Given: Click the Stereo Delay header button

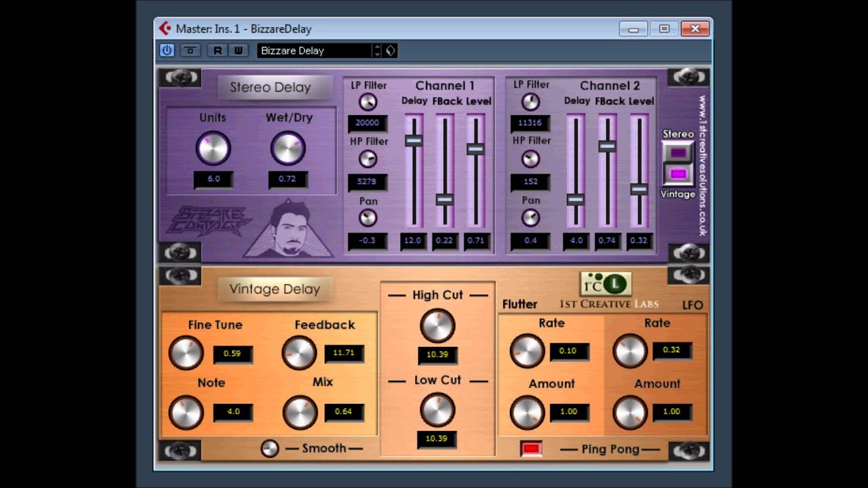Looking at the screenshot, I should [x=275, y=87].
